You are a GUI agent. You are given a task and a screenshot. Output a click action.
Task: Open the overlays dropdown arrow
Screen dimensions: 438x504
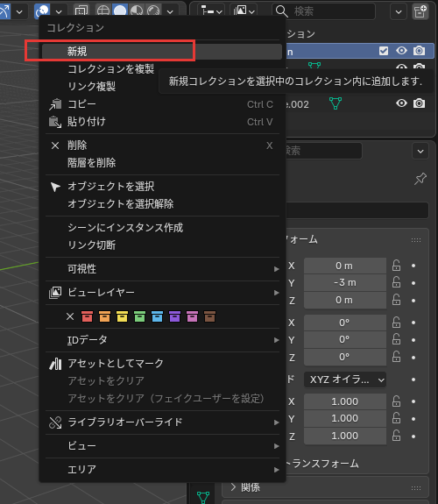click(x=59, y=12)
